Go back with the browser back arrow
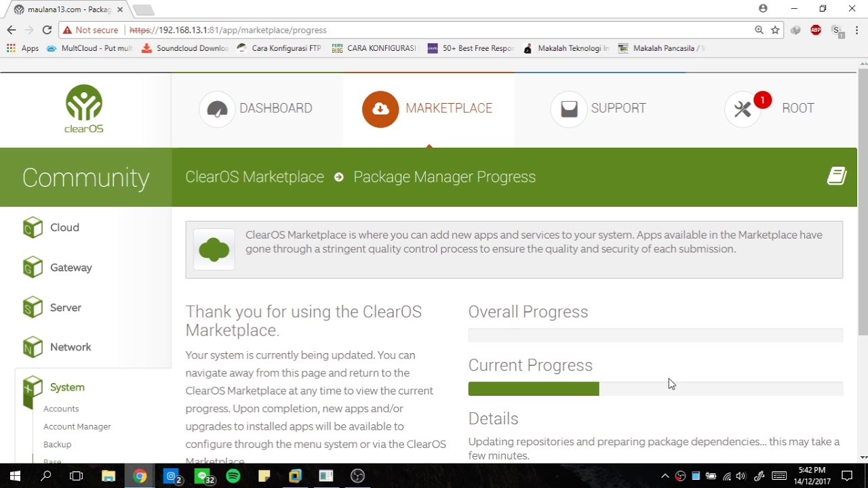 tap(11, 30)
